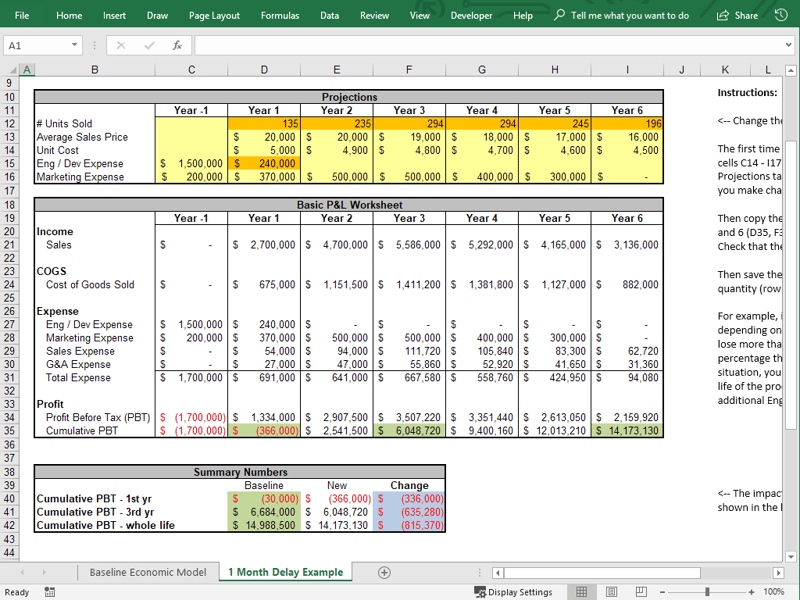800x600 pixels.
Task: Click inside the formula bar input
Action: (487, 45)
